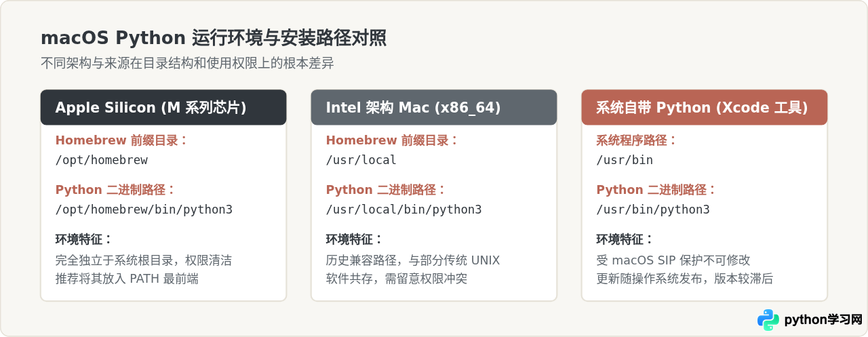Click Homebrew 前缀目录 label in Intel card

[x=392, y=140]
